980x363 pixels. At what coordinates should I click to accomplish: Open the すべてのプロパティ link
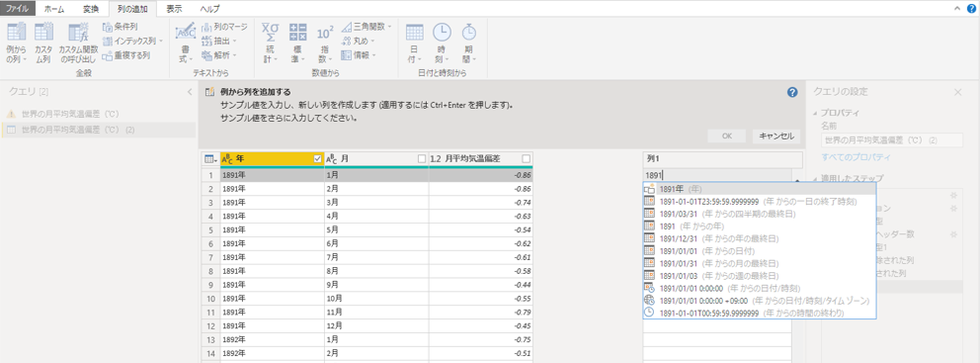(x=856, y=156)
